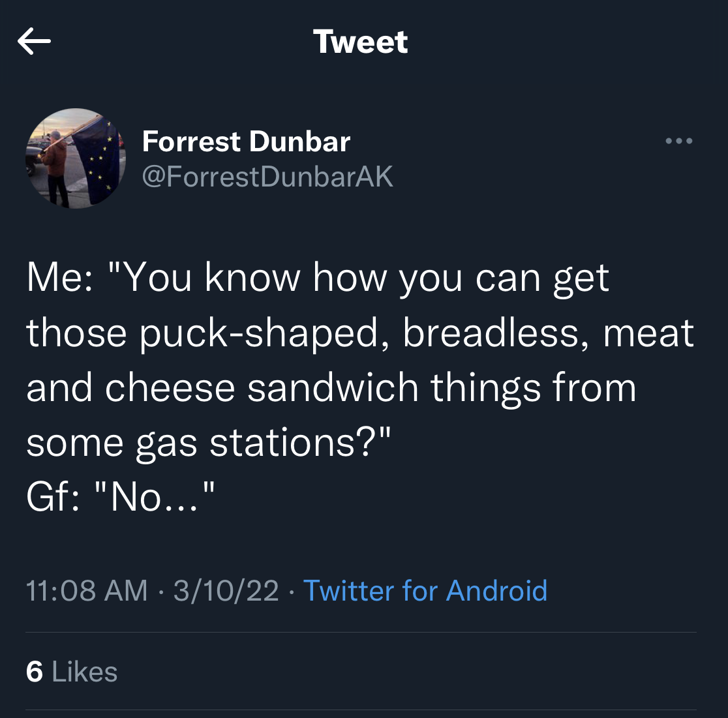Go back using the left arrow

34,41
